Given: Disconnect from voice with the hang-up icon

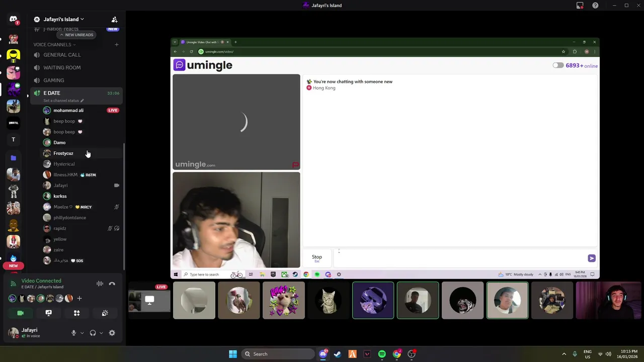Looking at the screenshot, I should (112, 284).
